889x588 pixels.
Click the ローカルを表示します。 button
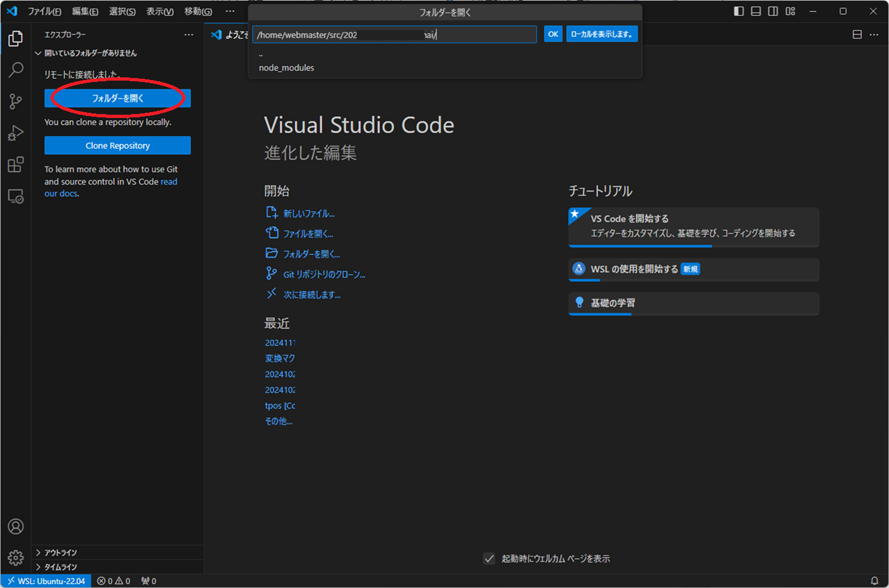pos(602,34)
